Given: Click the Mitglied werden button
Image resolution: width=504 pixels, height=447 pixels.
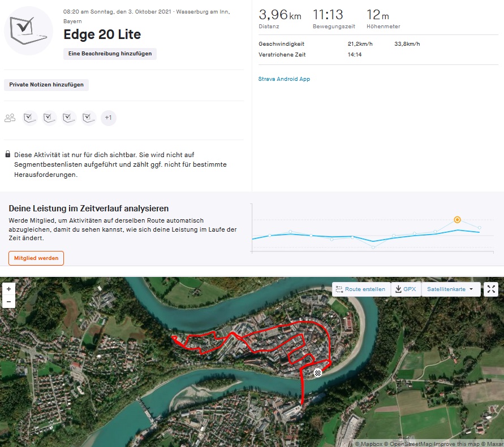Looking at the screenshot, I should coord(36,258).
